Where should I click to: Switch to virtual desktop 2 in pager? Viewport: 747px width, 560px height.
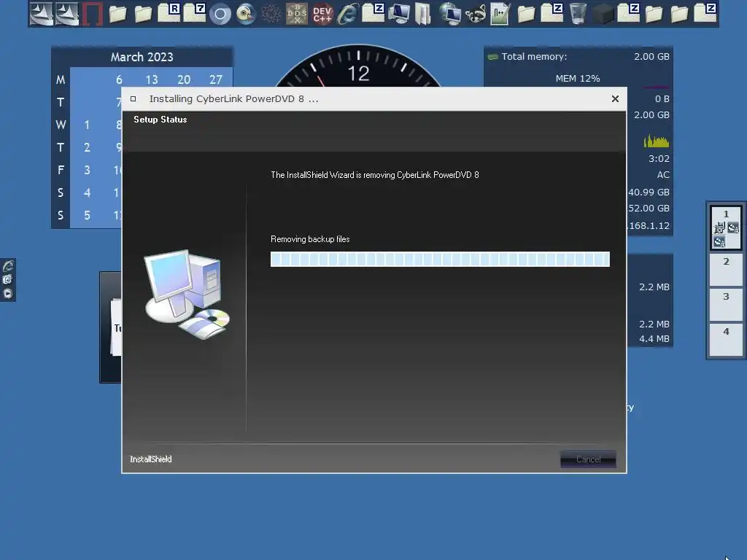[726, 270]
